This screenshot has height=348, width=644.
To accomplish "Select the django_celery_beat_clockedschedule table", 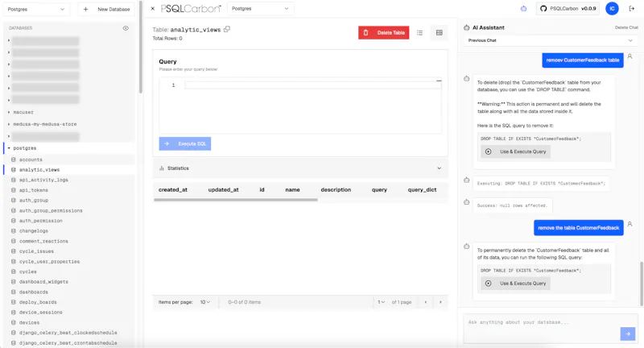I will point(70,333).
